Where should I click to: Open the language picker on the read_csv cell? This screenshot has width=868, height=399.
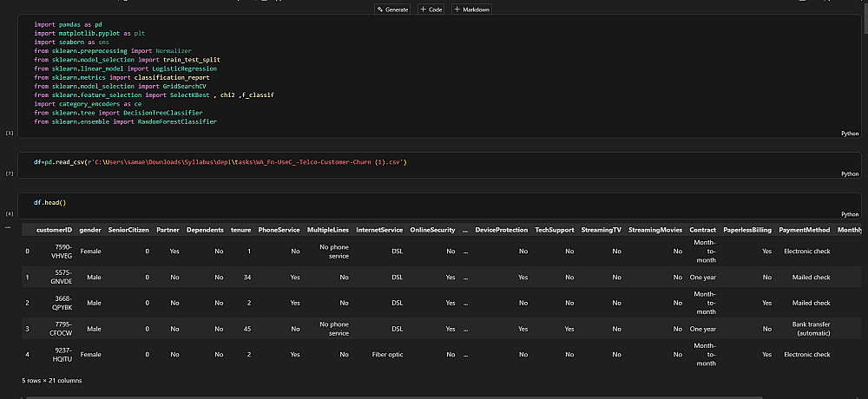click(x=850, y=173)
